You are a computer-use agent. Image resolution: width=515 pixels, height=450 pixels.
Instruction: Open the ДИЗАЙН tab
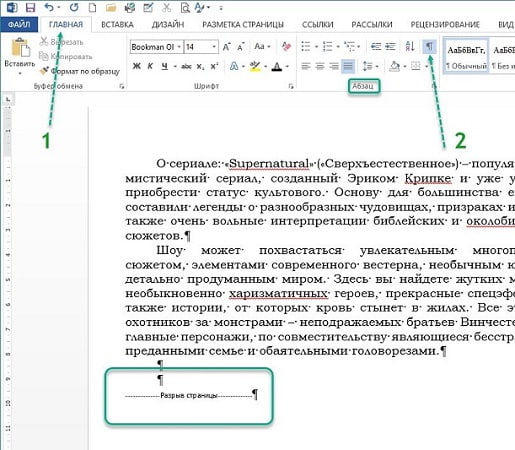(168, 24)
